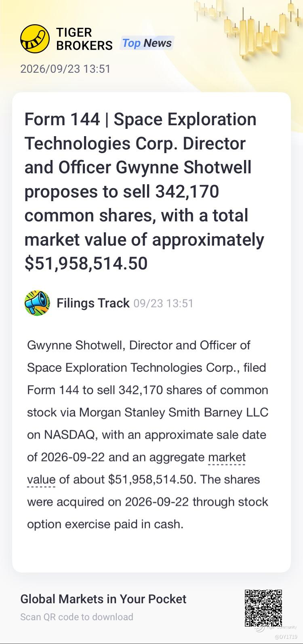Viewport: 303px width, 644px height.
Task: Click 'Morgan Stanley Smith Barney LLC' text
Action: click(x=174, y=412)
